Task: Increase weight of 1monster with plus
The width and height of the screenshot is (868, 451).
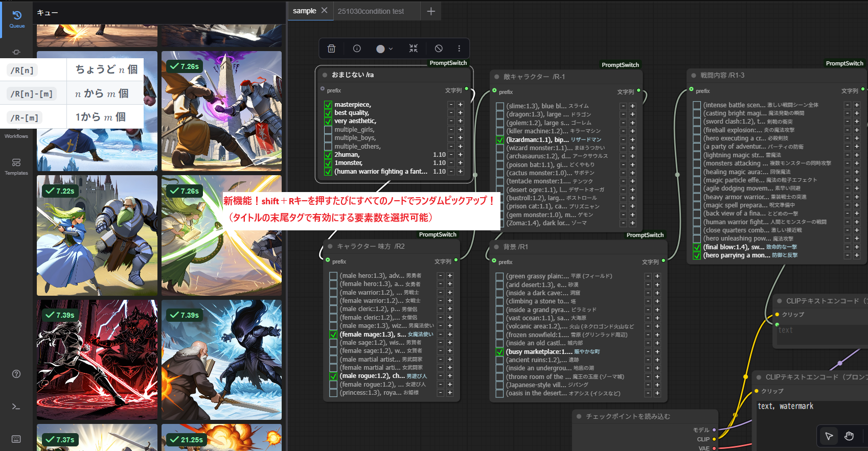Action: pos(460,163)
